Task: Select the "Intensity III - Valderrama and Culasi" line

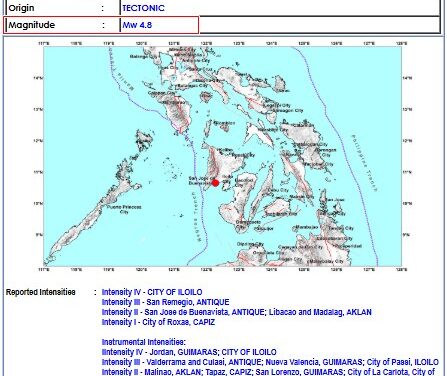Action: (270, 362)
